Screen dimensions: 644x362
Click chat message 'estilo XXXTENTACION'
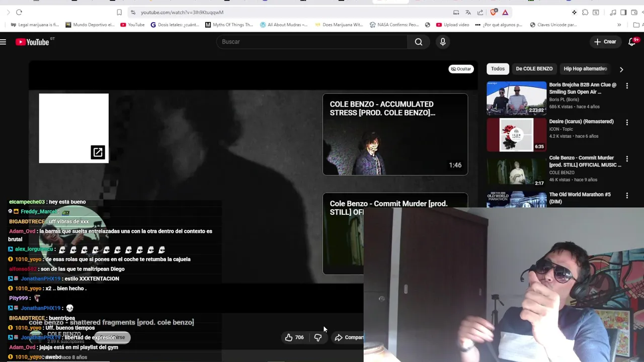(x=92, y=279)
